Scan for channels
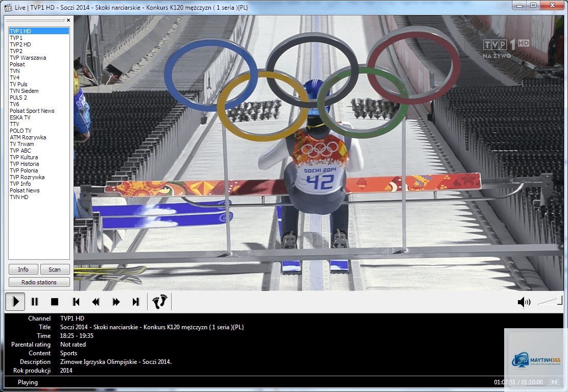 pyautogui.click(x=54, y=269)
